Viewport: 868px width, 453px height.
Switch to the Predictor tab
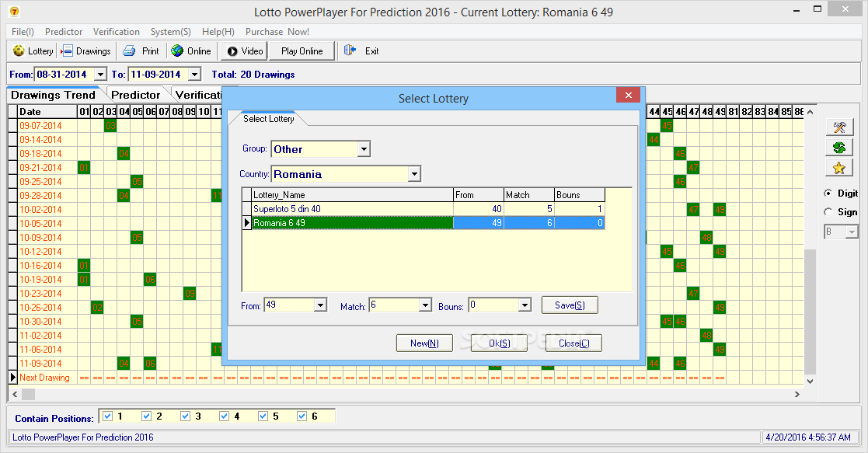136,95
